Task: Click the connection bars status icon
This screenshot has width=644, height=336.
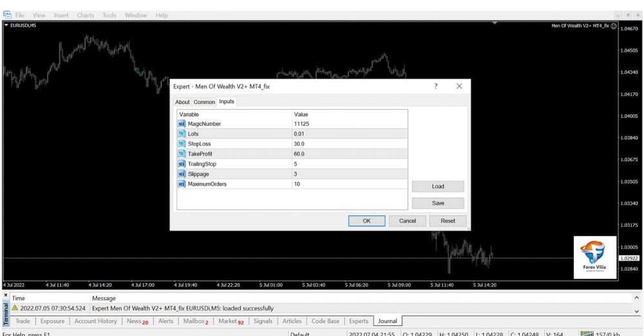Action: (x=587, y=333)
